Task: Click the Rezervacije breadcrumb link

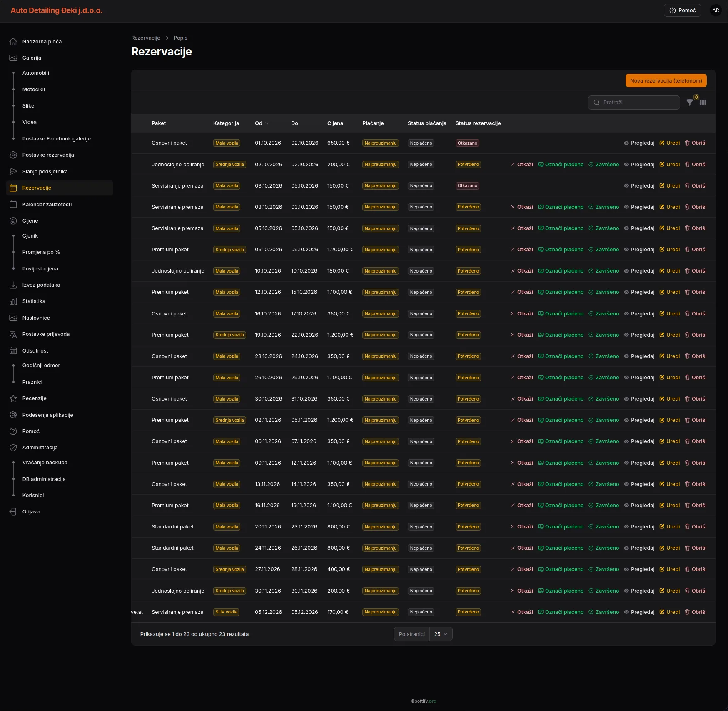Action: tap(146, 38)
